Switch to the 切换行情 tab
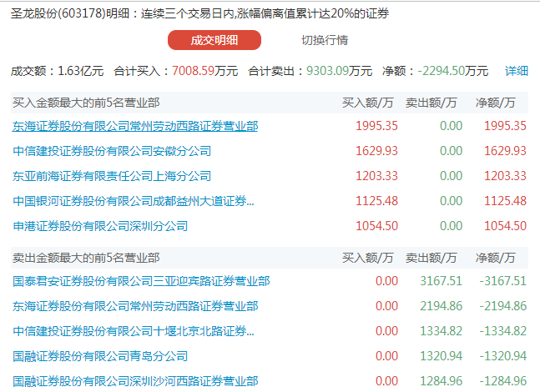Viewport: 540px width, 392px height. 325,40
